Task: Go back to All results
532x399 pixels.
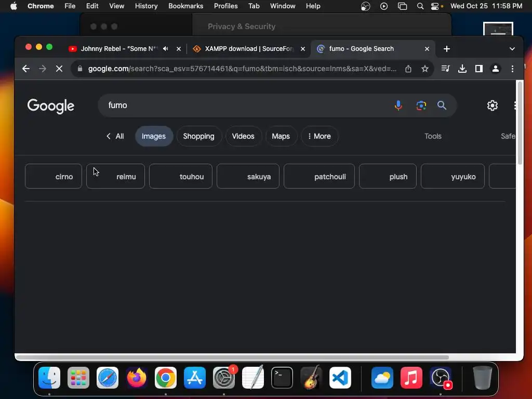Action: click(115, 137)
